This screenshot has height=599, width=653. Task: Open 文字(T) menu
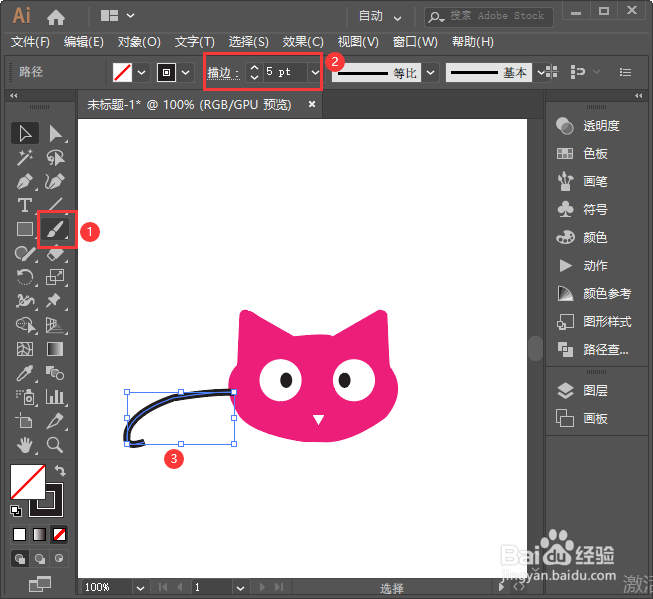pyautogui.click(x=194, y=42)
